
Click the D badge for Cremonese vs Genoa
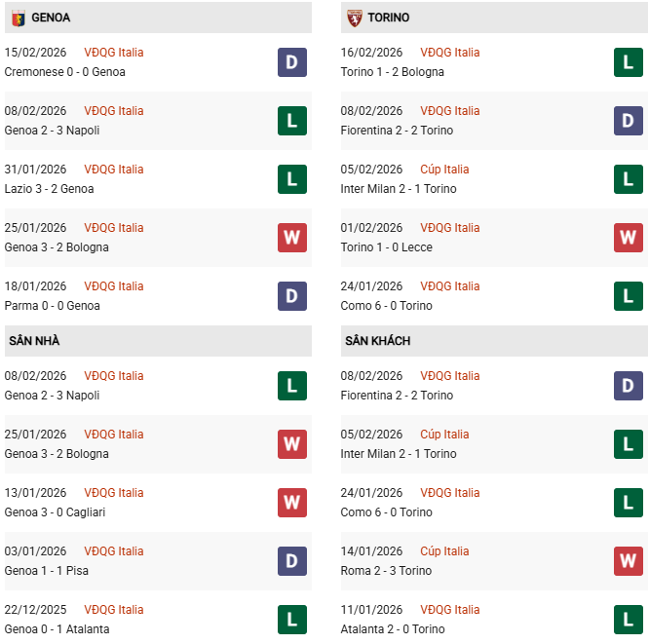[292, 62]
